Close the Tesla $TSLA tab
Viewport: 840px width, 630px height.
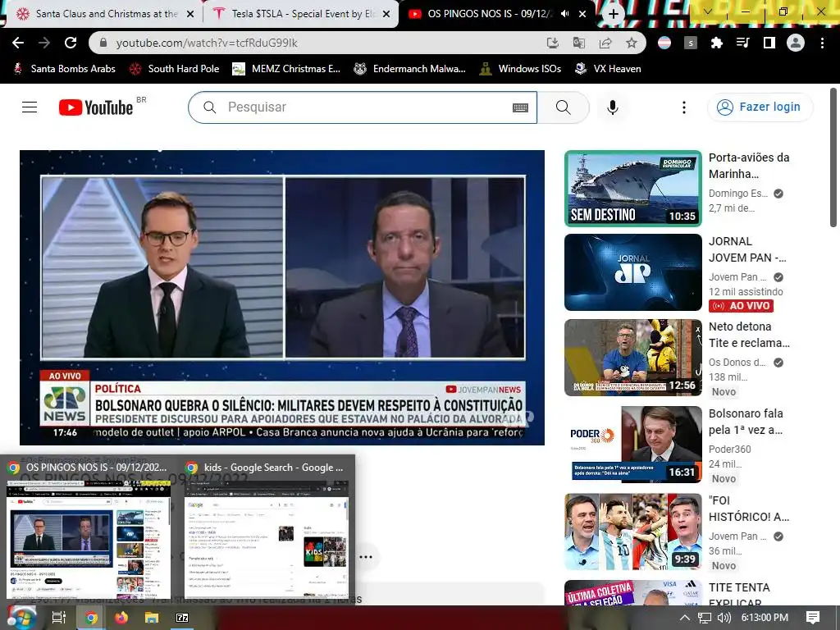tap(386, 14)
